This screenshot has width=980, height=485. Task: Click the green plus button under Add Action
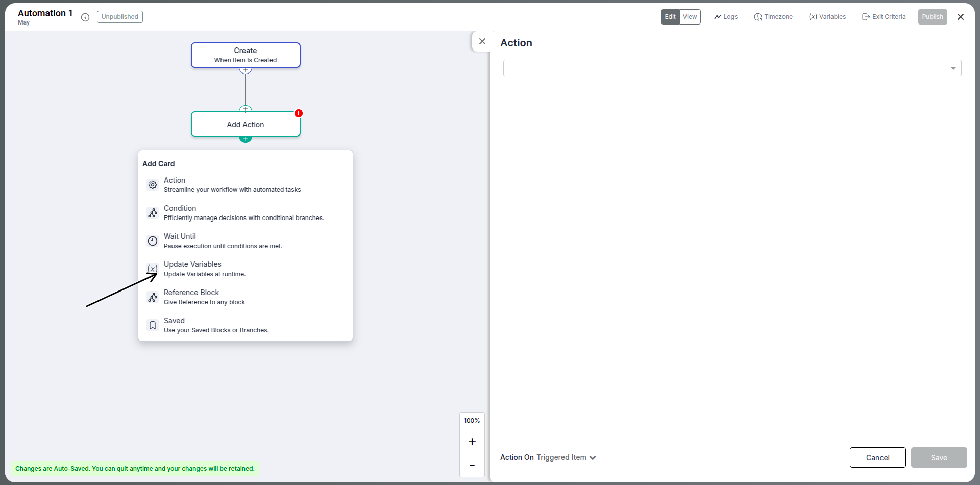tap(246, 139)
